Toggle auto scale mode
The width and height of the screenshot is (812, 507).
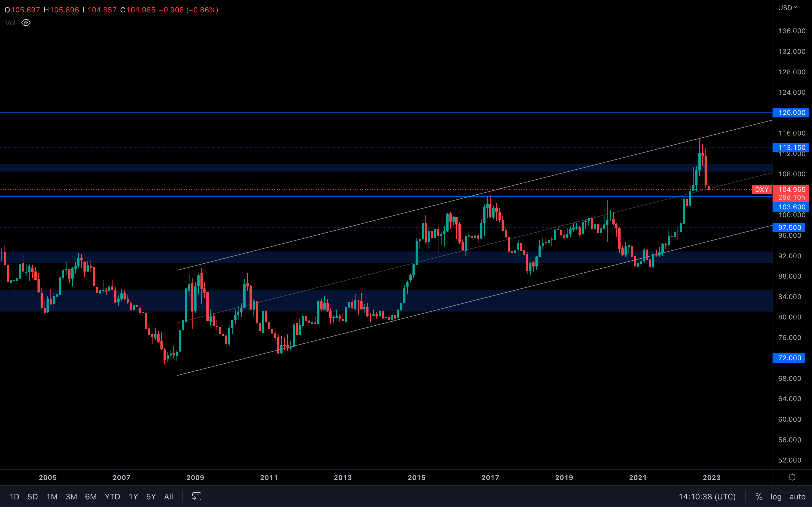point(797,497)
